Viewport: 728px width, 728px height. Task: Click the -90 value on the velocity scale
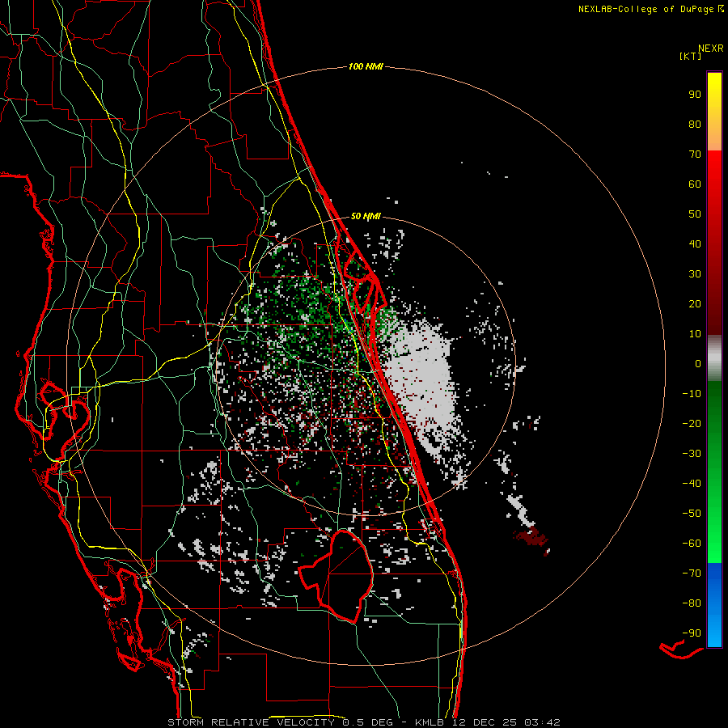[x=692, y=633]
